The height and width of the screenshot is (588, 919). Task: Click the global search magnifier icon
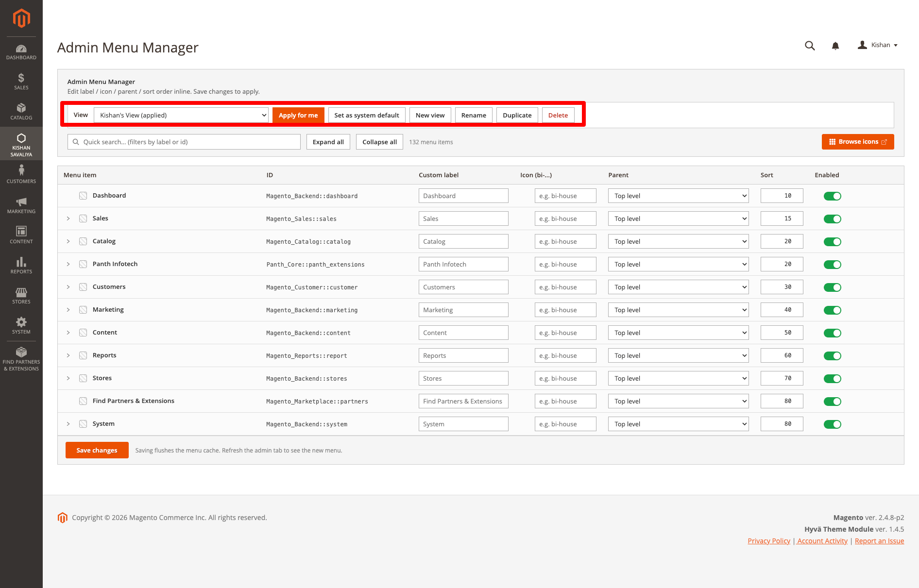click(810, 45)
